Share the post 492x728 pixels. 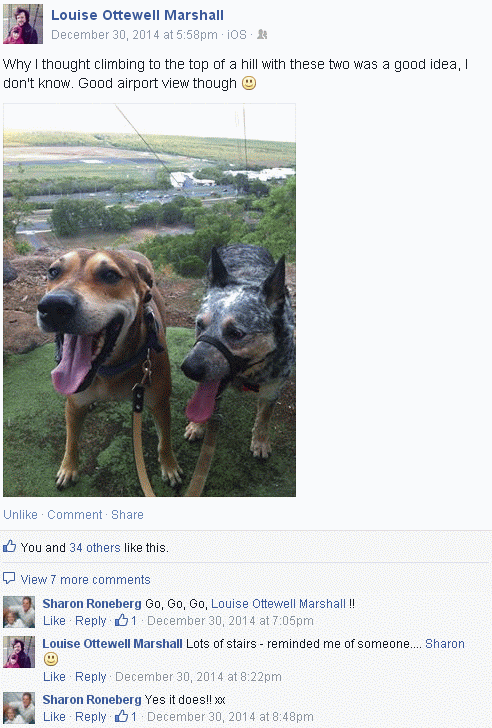click(127, 514)
